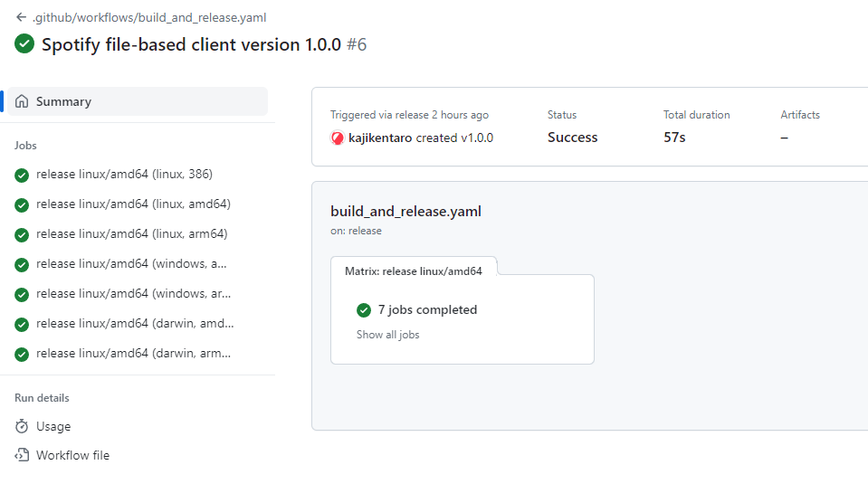This screenshot has width=868, height=484.
Task: Click the success check icon for the darwin, amd... job
Action: [x=22, y=325]
